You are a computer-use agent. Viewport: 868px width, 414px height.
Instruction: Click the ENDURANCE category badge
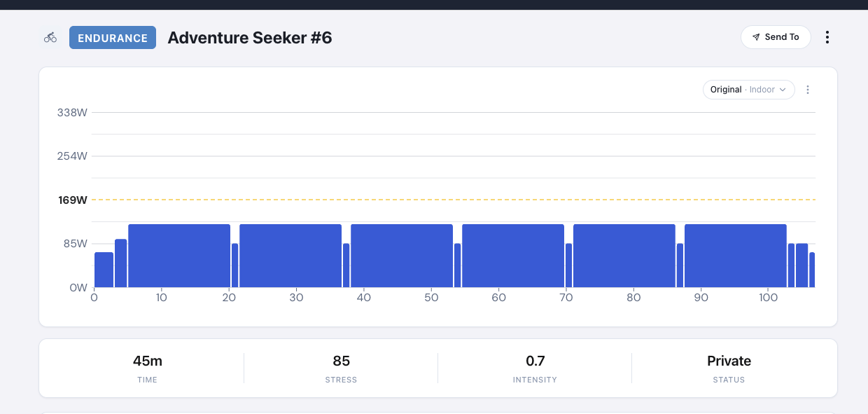point(112,38)
